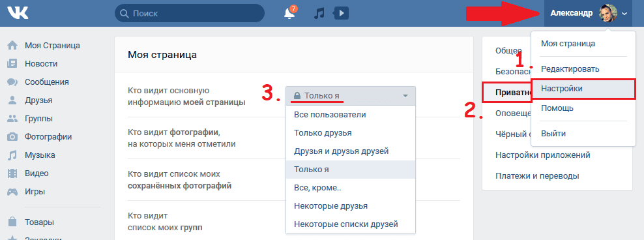Click the Моя страница section heading
Image resolution: width=644 pixels, height=240 pixels.
[162, 55]
